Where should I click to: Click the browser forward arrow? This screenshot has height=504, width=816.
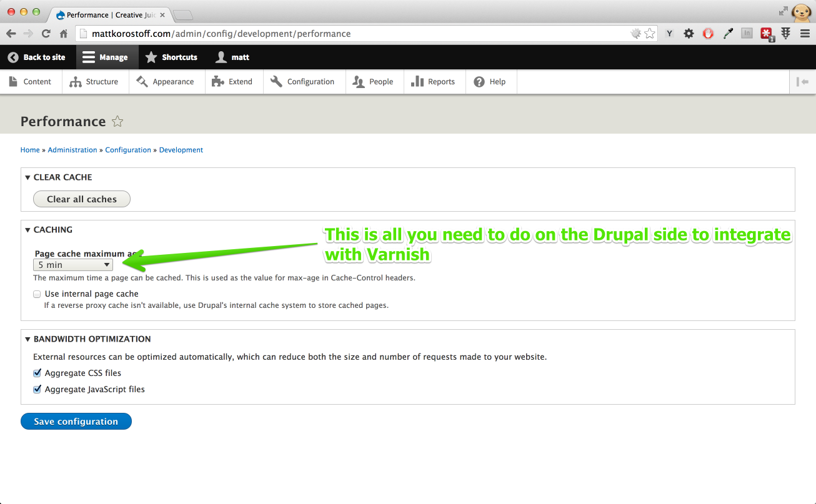click(28, 34)
